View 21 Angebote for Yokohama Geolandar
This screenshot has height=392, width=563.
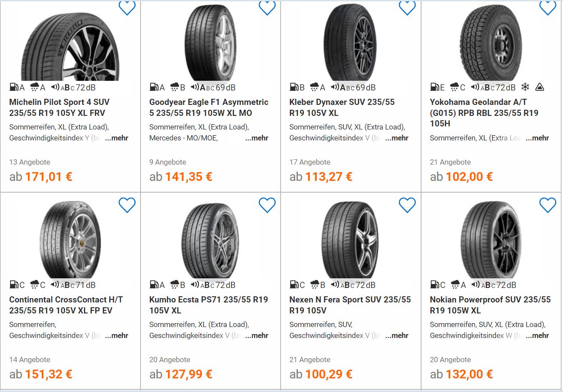tap(450, 162)
